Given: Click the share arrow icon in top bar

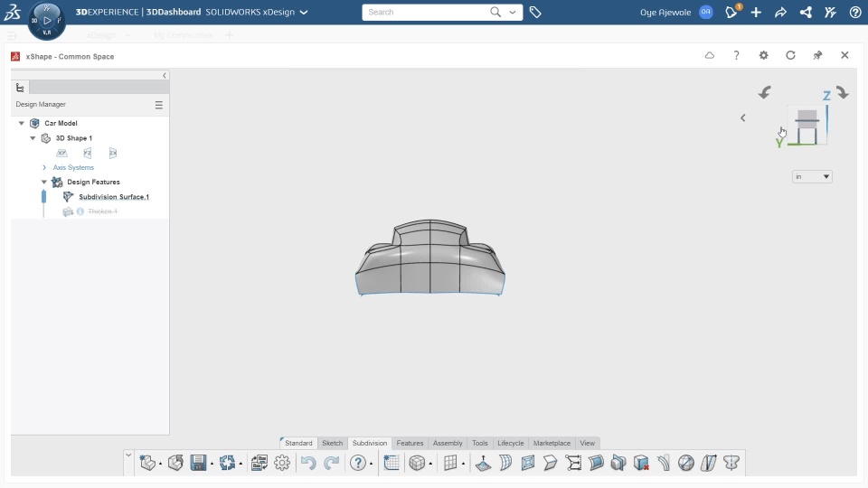Looking at the screenshot, I should point(780,12).
